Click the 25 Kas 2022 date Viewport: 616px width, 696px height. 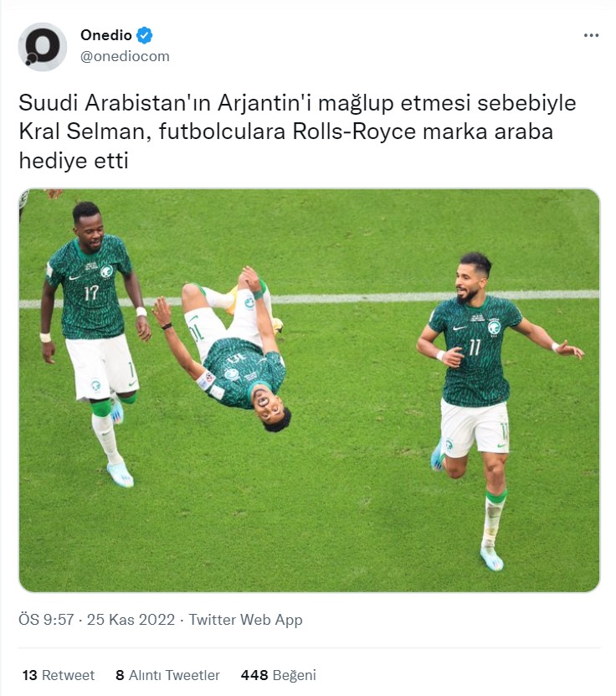131,620
